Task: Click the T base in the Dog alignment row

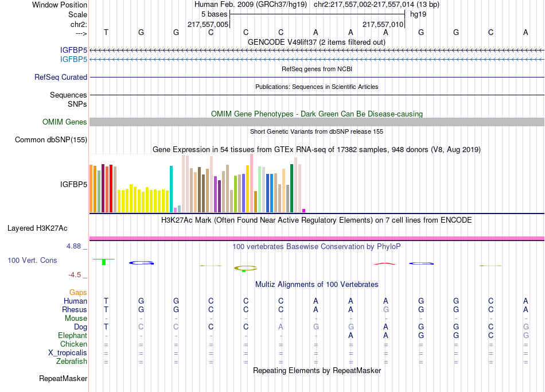Action: [x=106, y=327]
